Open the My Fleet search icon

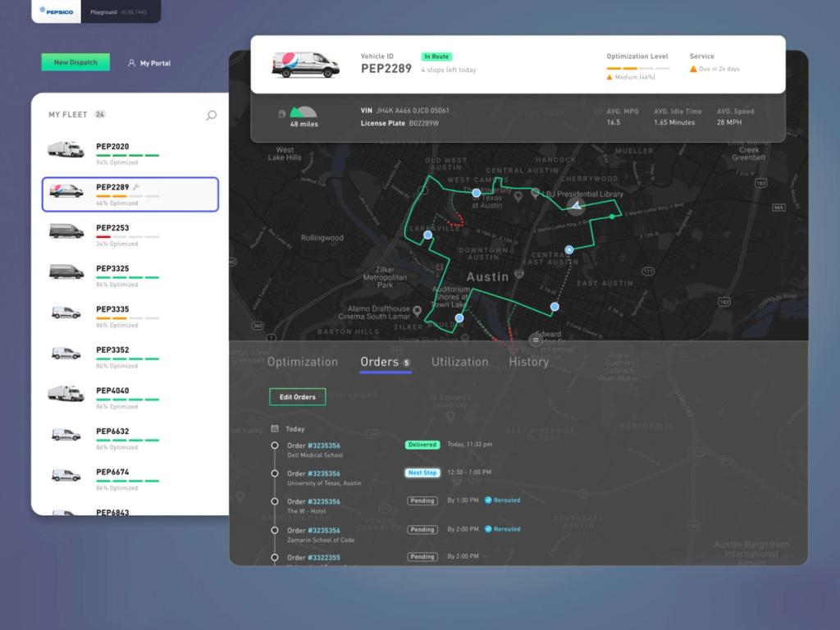click(x=211, y=115)
